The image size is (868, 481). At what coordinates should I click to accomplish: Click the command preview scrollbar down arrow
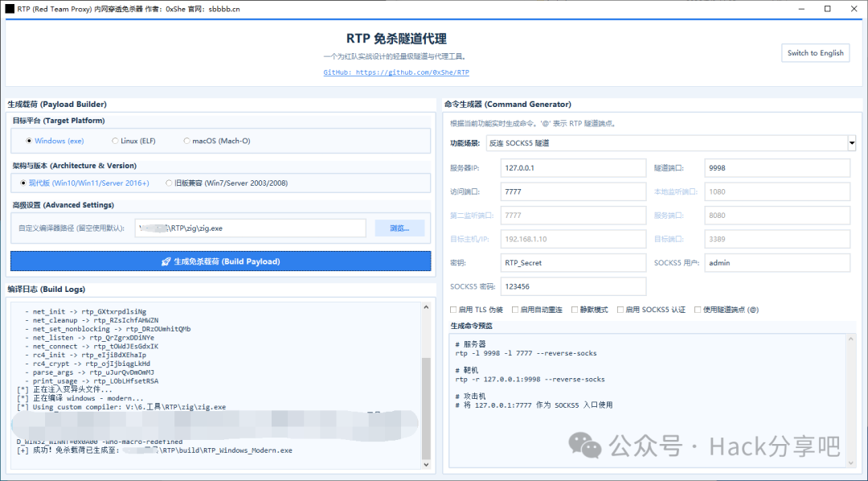pos(851,462)
